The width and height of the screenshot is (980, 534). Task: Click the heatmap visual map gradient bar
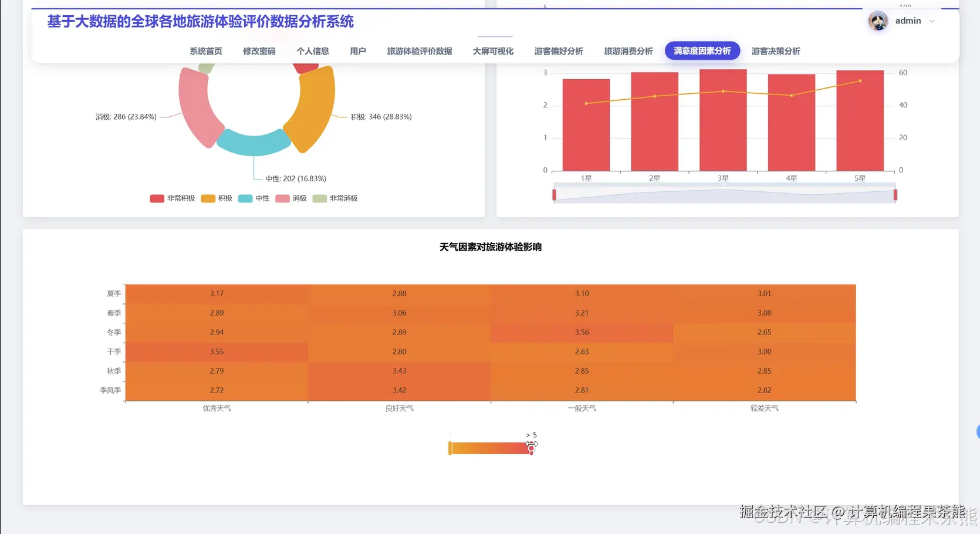click(x=491, y=447)
